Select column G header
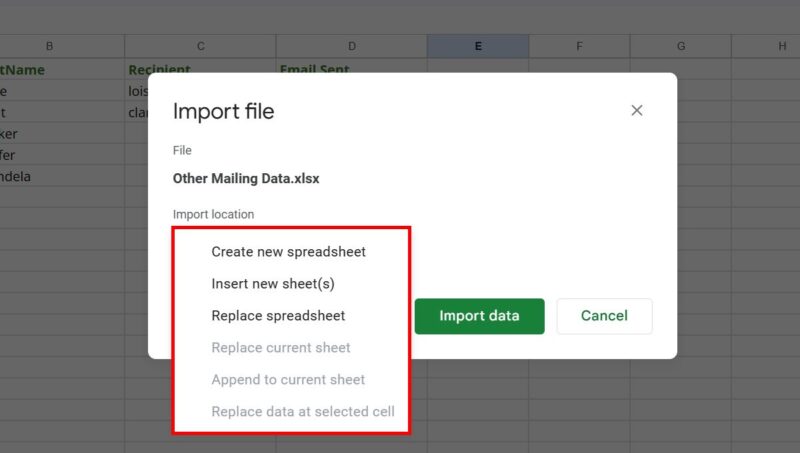 click(681, 46)
